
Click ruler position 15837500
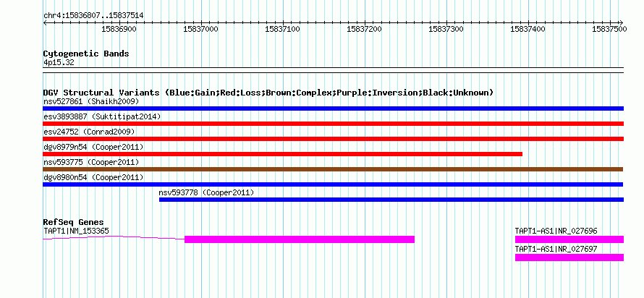click(x=609, y=30)
